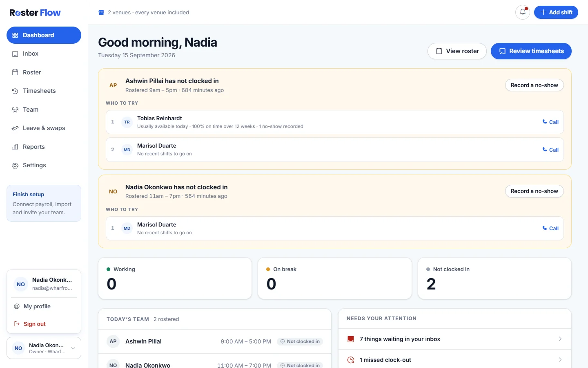Record a no-show for Nadia Okonkwo
This screenshot has height=368, width=588.
(x=535, y=191)
